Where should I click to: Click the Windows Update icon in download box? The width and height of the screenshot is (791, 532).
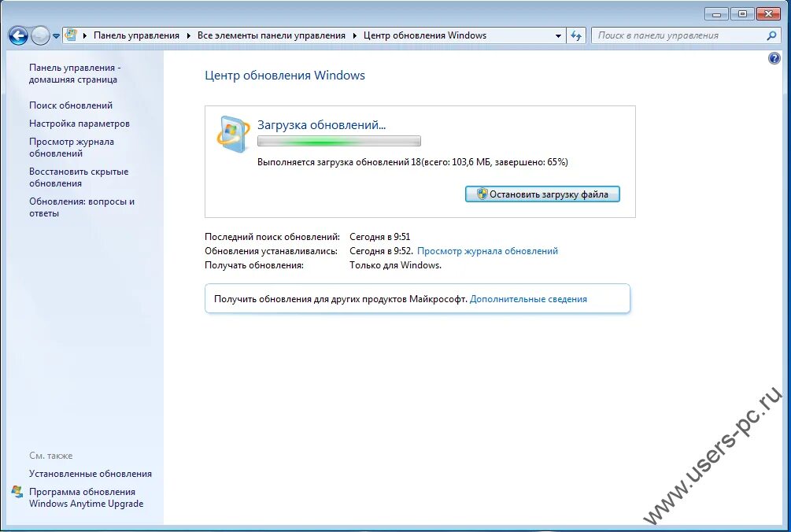pyautogui.click(x=233, y=135)
